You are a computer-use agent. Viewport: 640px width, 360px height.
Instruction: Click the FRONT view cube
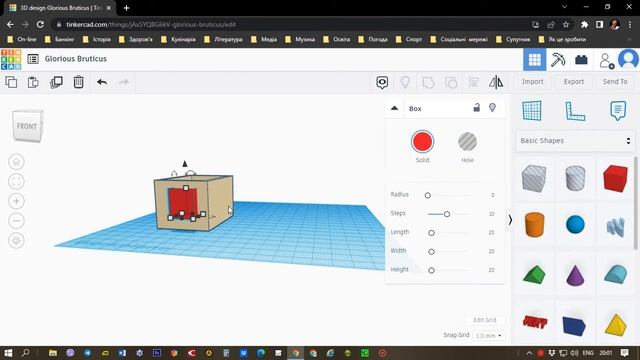(x=27, y=127)
